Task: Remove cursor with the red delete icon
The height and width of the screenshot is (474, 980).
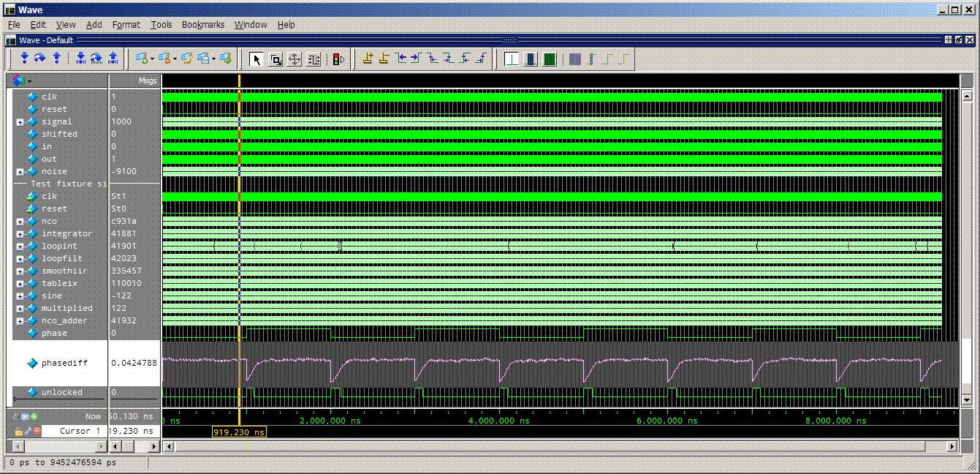Action: pos(37,432)
